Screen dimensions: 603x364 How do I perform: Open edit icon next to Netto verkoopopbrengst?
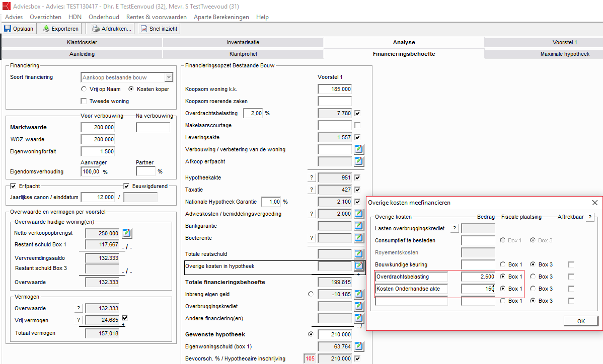(127, 233)
